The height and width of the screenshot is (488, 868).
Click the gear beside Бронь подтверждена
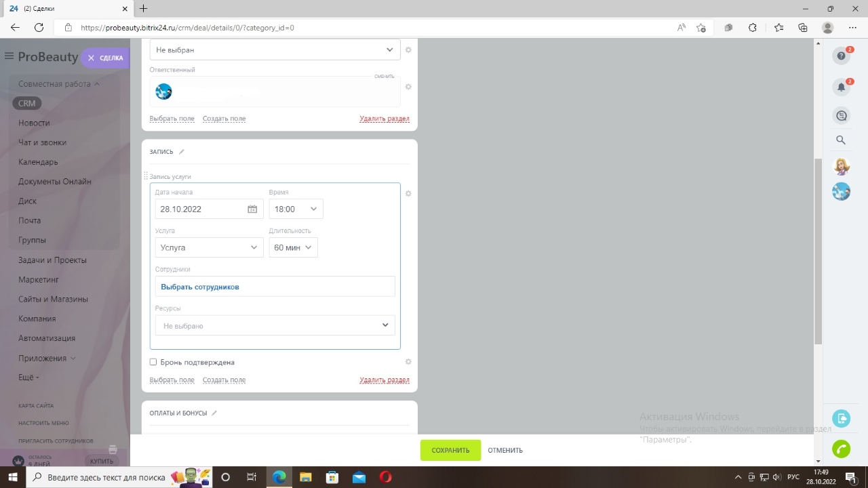point(408,362)
